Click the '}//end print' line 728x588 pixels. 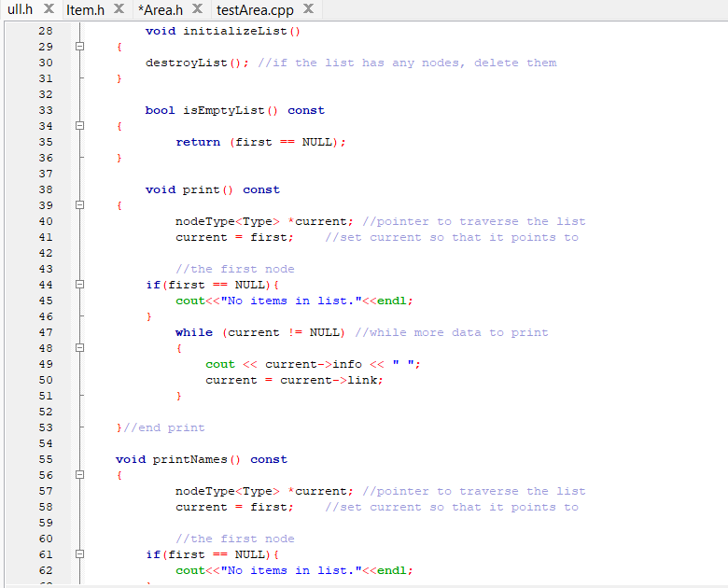pos(161,427)
